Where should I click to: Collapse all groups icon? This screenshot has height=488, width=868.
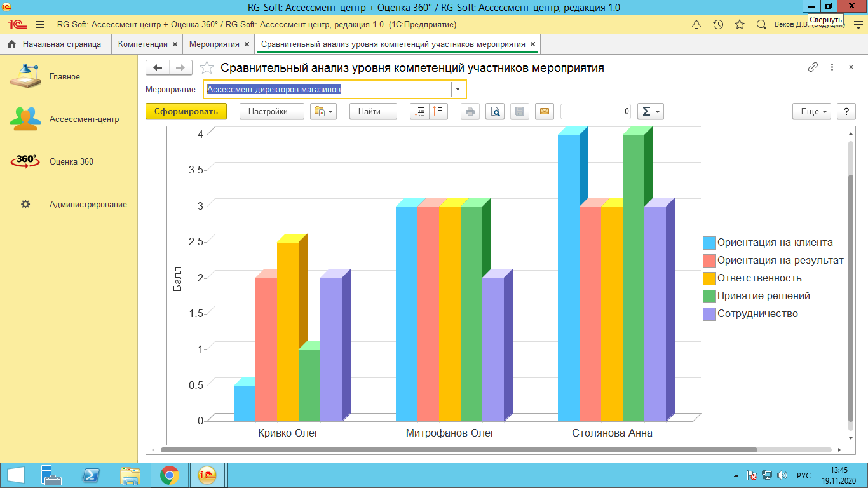point(439,111)
